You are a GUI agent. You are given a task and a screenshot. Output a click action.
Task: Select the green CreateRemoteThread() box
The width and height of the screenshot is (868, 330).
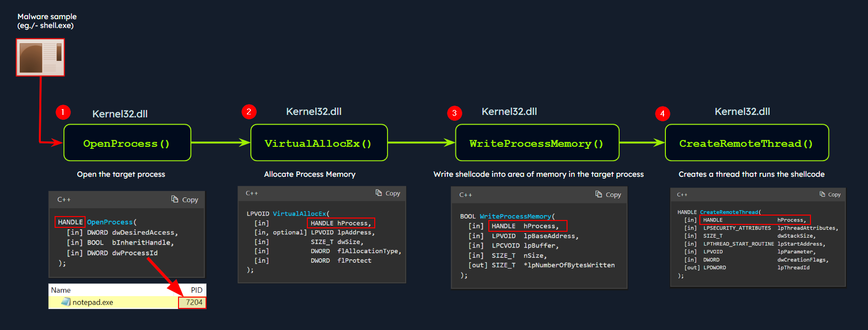[746, 143]
